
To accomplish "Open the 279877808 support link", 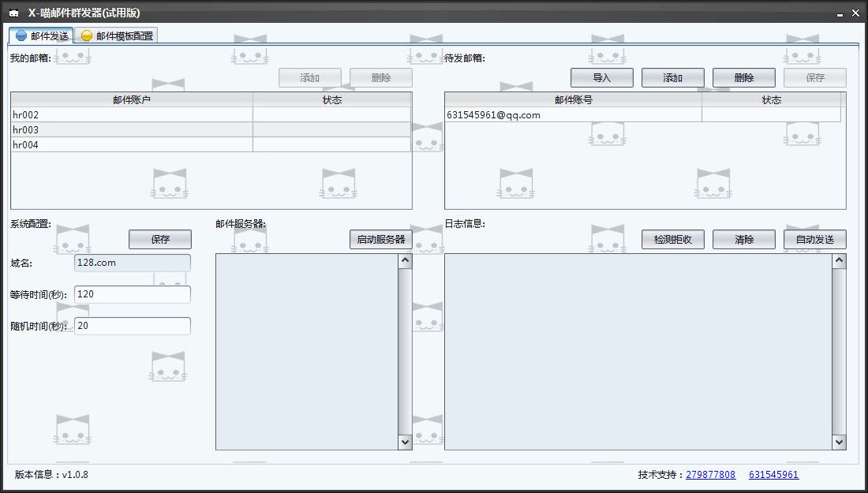I will 709,474.
